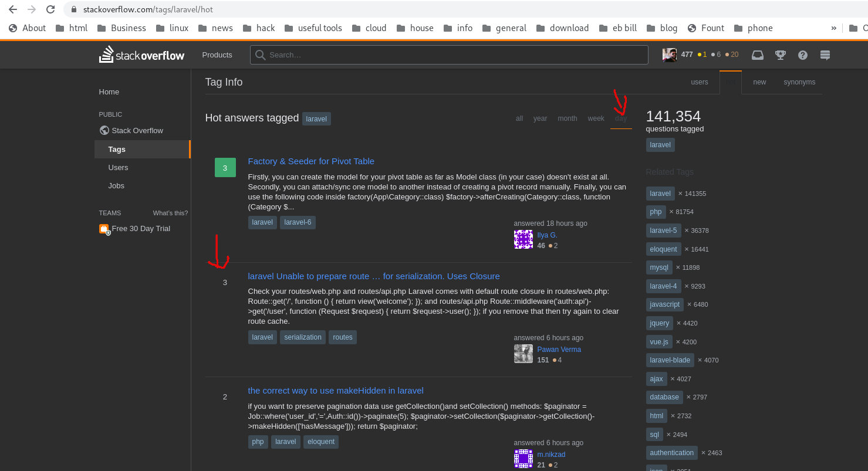Click the laravel tag beside Hot answers
The height and width of the screenshot is (471, 868).
[316, 119]
